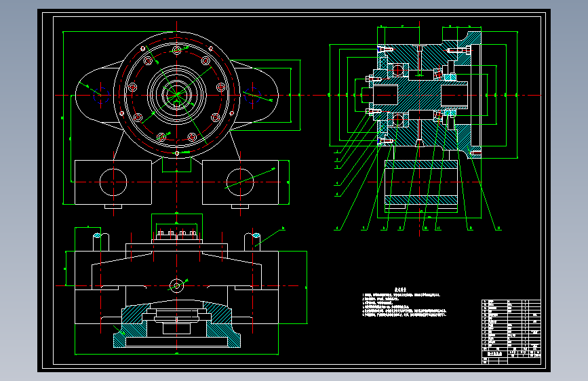This screenshot has width=588, height=381.
Task: Select the cyan-hatched top of the right pin
Action: [x=256, y=235]
